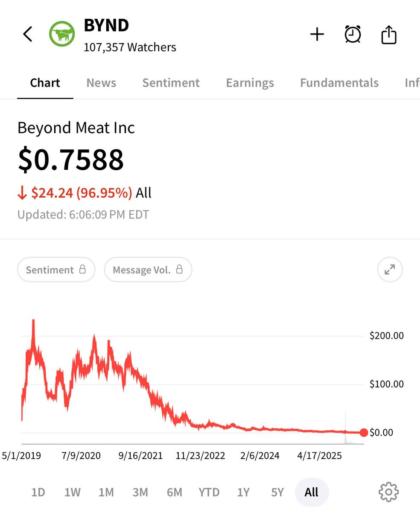Open the Fundamentals tab
420x512 pixels.
click(x=339, y=82)
